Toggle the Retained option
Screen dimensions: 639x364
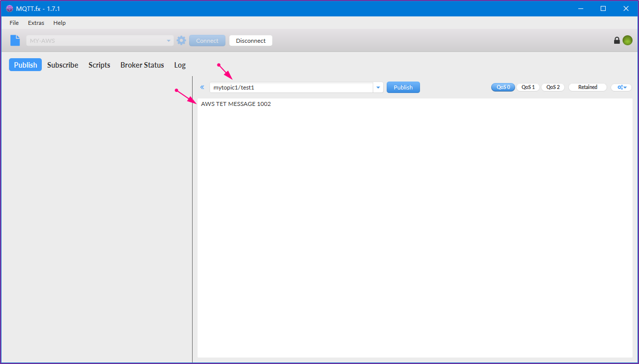(x=588, y=87)
